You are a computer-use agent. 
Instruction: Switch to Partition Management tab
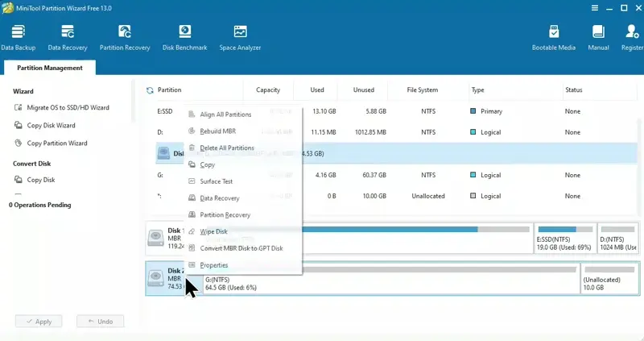point(50,68)
